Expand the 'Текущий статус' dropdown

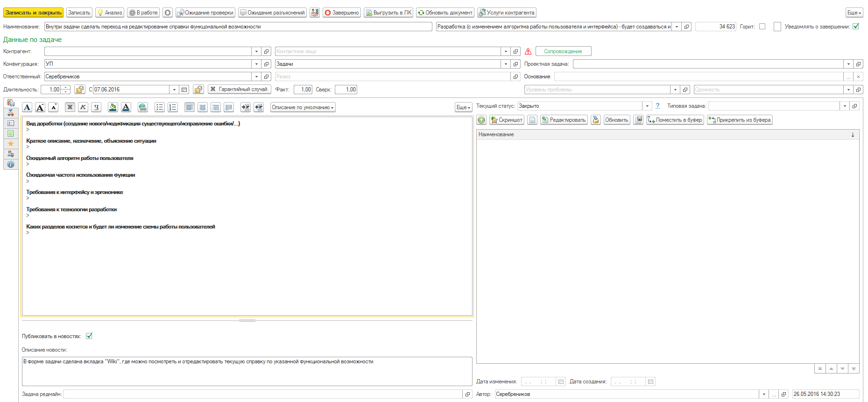[647, 106]
